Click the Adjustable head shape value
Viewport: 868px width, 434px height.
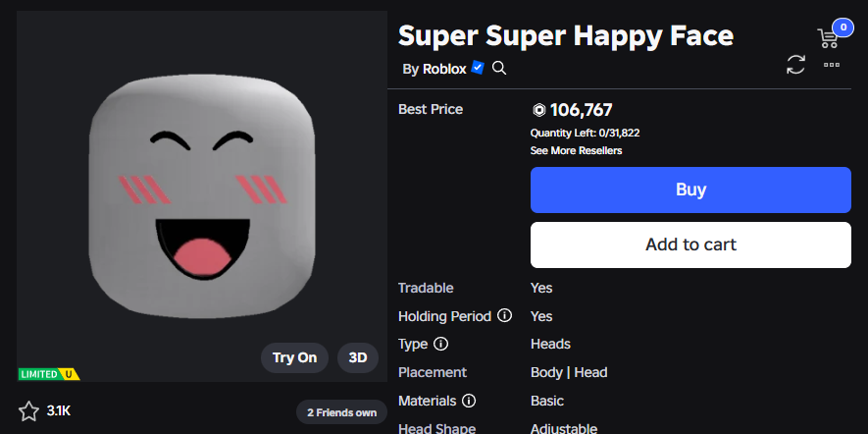pyautogui.click(x=564, y=428)
